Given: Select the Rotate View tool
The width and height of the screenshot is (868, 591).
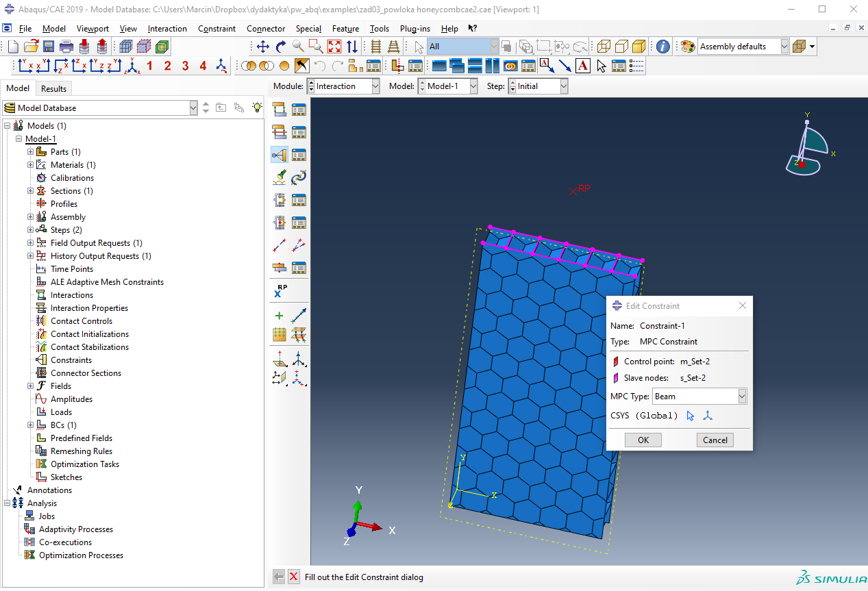Looking at the screenshot, I should pyautogui.click(x=280, y=47).
